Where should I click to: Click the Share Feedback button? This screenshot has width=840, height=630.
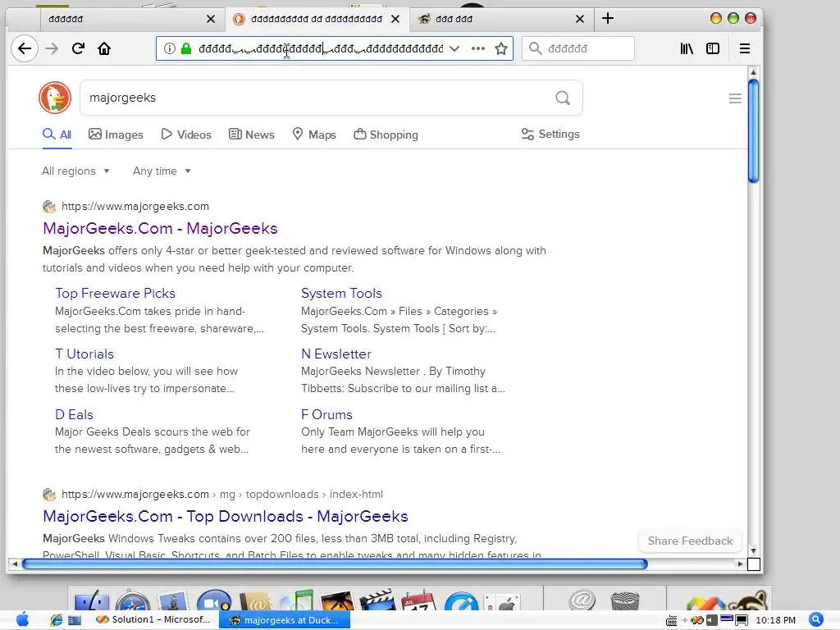[x=690, y=541]
